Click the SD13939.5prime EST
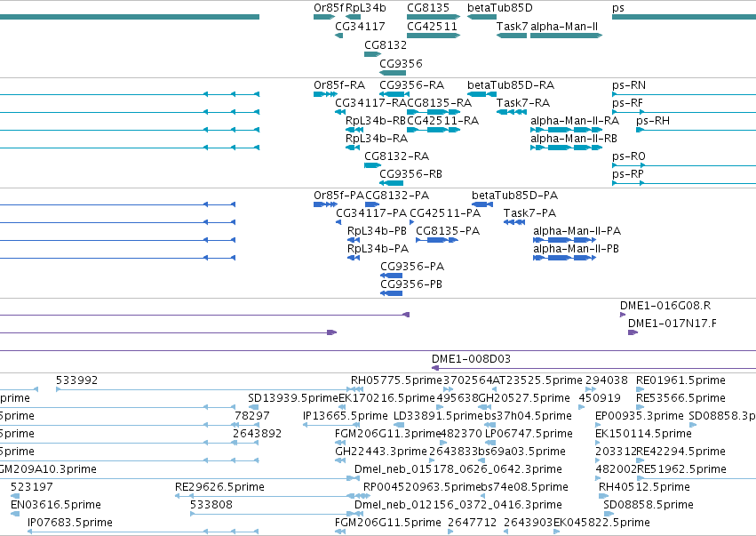The height and width of the screenshot is (536, 756). [253, 407]
